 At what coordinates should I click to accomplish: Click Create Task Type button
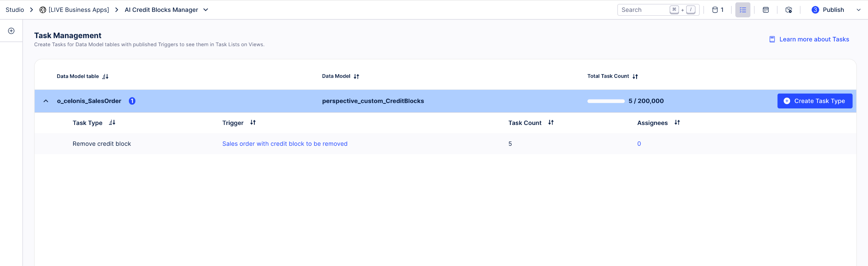click(815, 101)
